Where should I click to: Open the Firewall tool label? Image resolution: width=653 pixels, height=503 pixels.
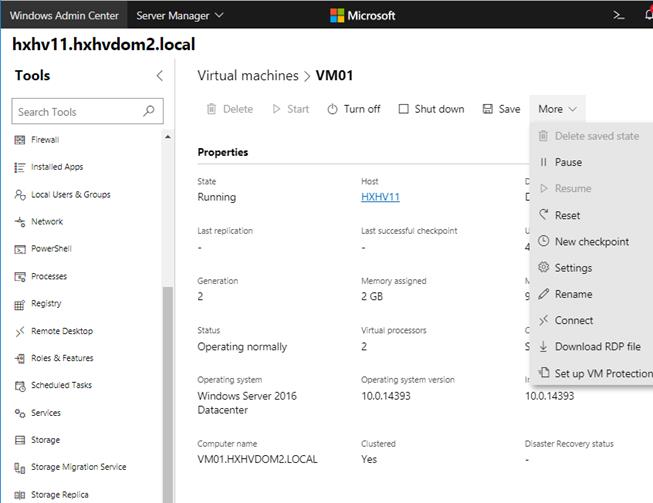(45, 140)
